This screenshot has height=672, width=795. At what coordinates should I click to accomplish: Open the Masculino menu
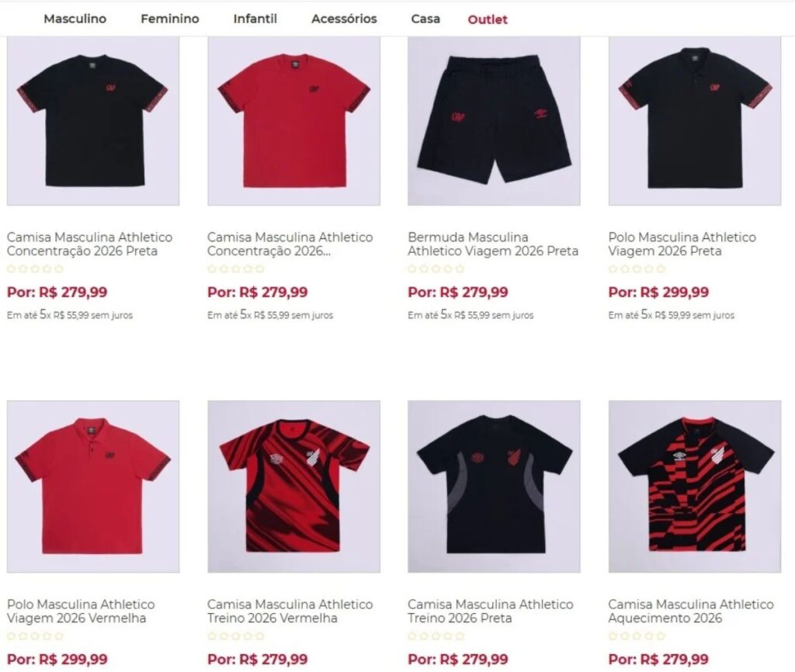tap(75, 19)
